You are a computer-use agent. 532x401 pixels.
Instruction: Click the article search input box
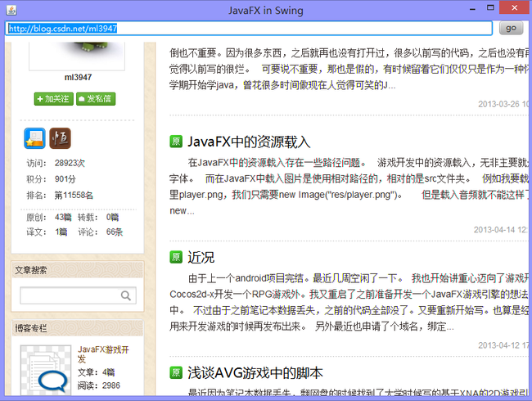pos(78,295)
